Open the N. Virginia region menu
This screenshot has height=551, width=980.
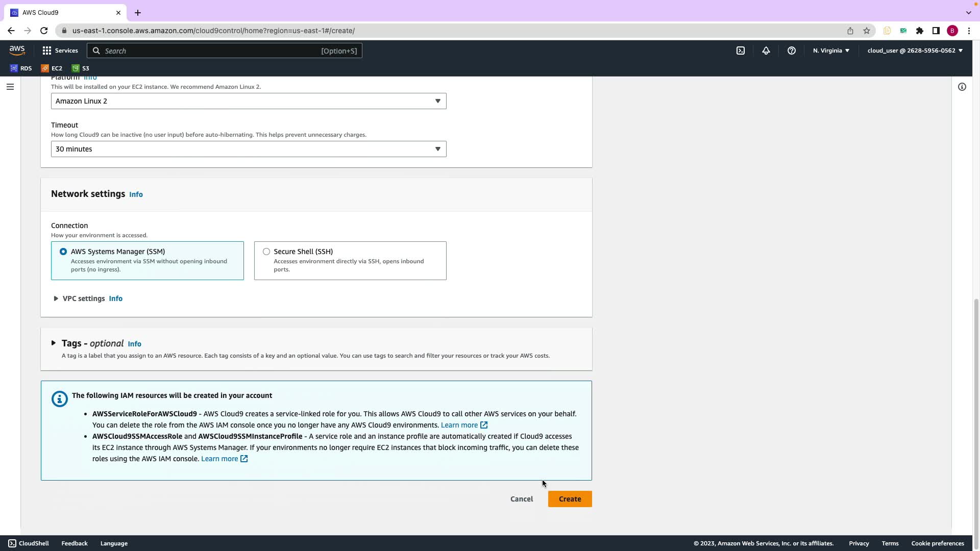point(831,51)
